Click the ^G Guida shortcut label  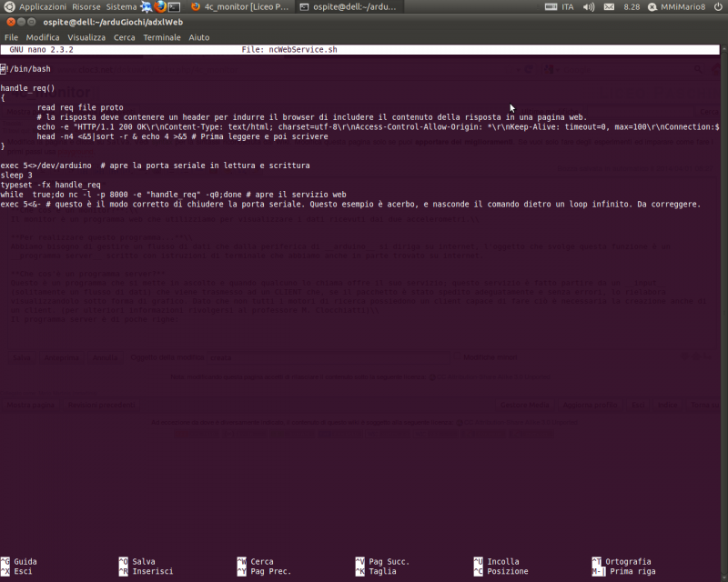[x=19, y=562]
